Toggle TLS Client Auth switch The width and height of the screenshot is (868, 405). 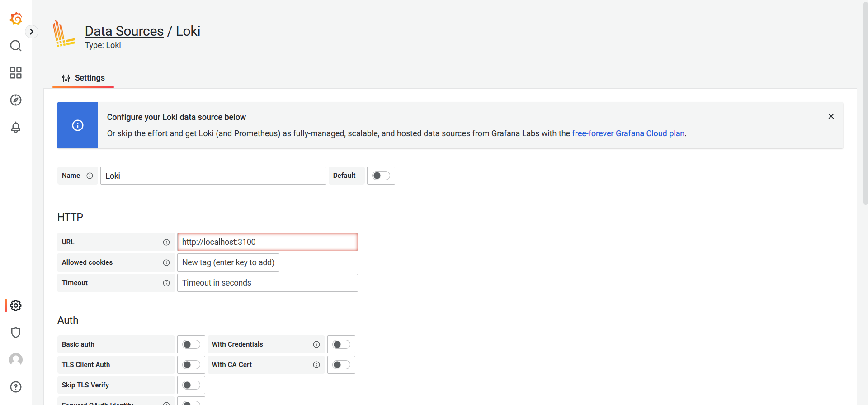[x=191, y=365]
